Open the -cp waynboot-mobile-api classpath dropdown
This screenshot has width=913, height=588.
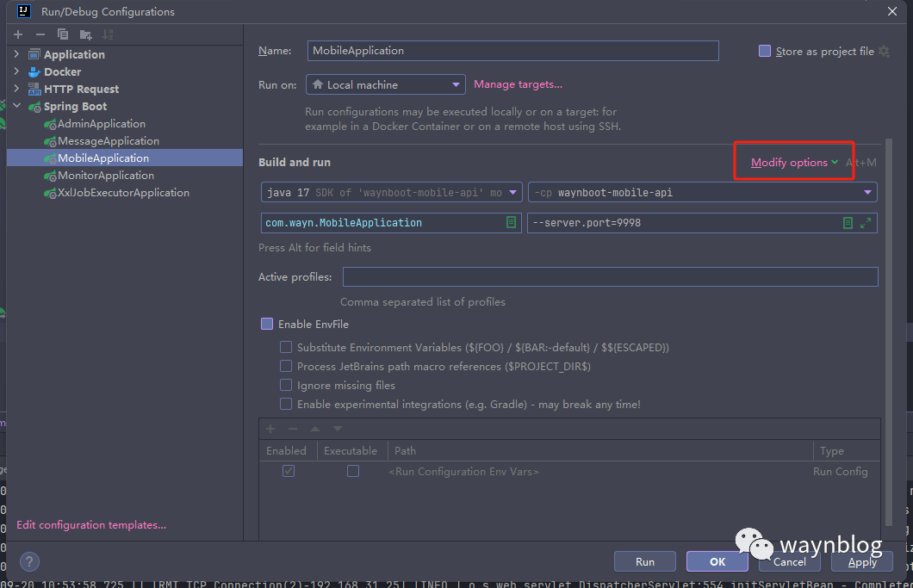(x=702, y=192)
